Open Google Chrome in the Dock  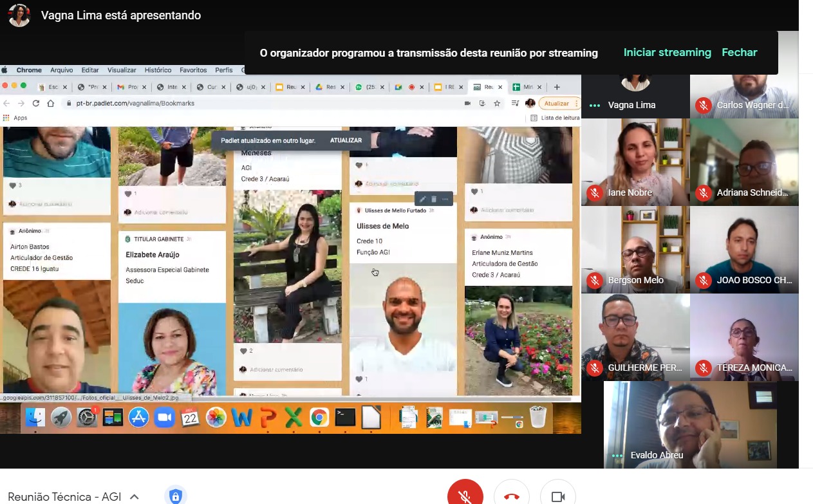(319, 418)
